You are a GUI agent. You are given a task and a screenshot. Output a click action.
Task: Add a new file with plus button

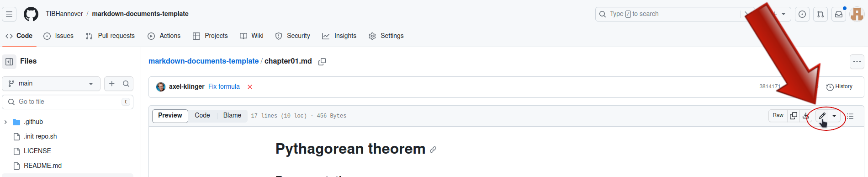click(111, 84)
